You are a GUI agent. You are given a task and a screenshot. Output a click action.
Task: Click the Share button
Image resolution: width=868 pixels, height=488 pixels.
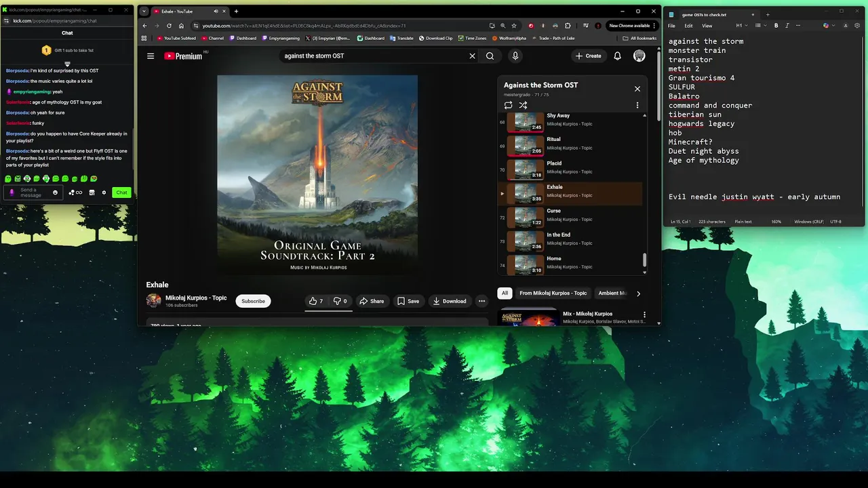(x=372, y=301)
